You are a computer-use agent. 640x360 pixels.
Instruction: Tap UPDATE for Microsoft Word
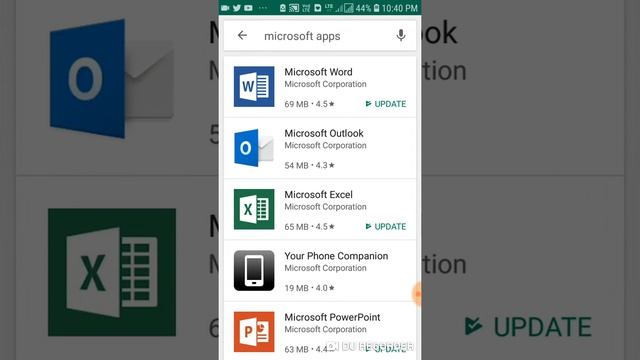[386, 104]
